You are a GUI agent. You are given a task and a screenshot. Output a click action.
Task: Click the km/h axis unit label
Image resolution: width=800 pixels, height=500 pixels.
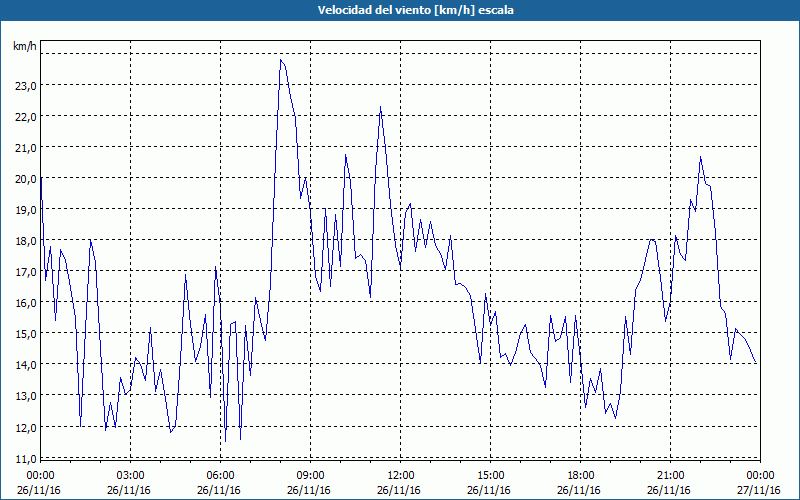(25, 46)
